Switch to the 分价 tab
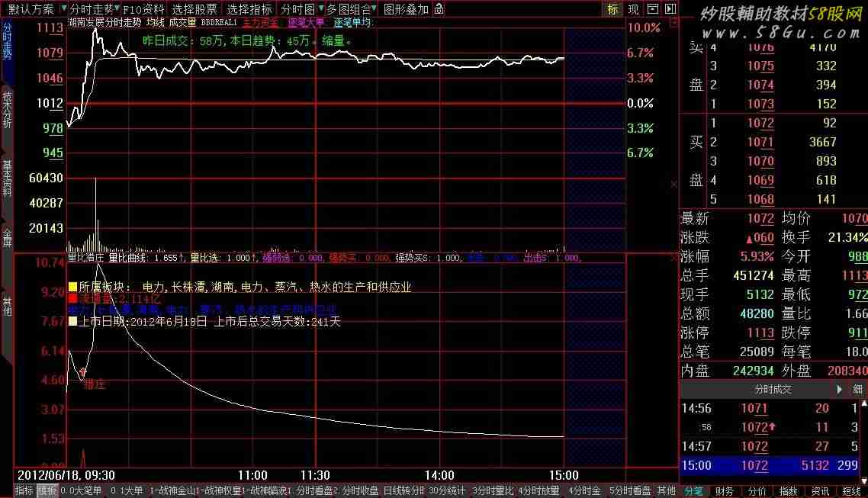The width and height of the screenshot is (868, 498). [756, 491]
